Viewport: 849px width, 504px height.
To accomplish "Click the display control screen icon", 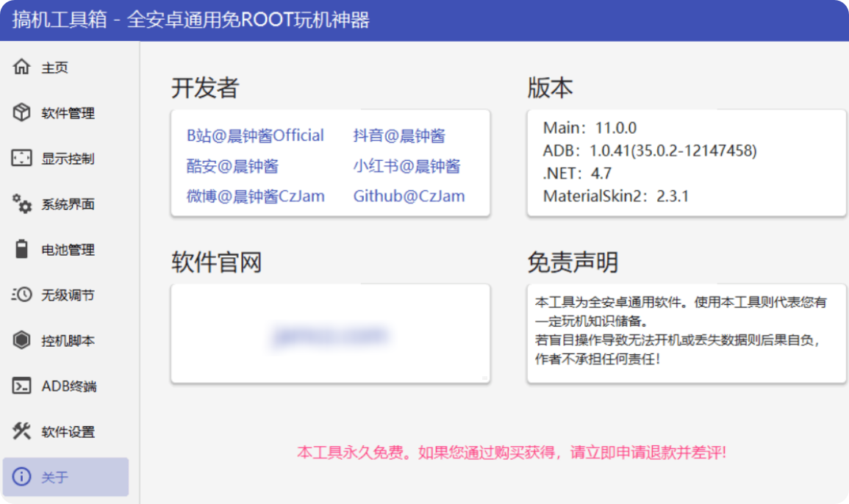I will (22, 159).
